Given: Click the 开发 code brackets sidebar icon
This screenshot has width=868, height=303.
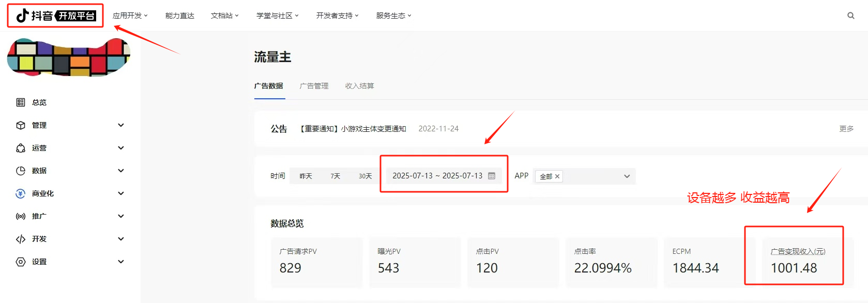Looking at the screenshot, I should (x=21, y=239).
